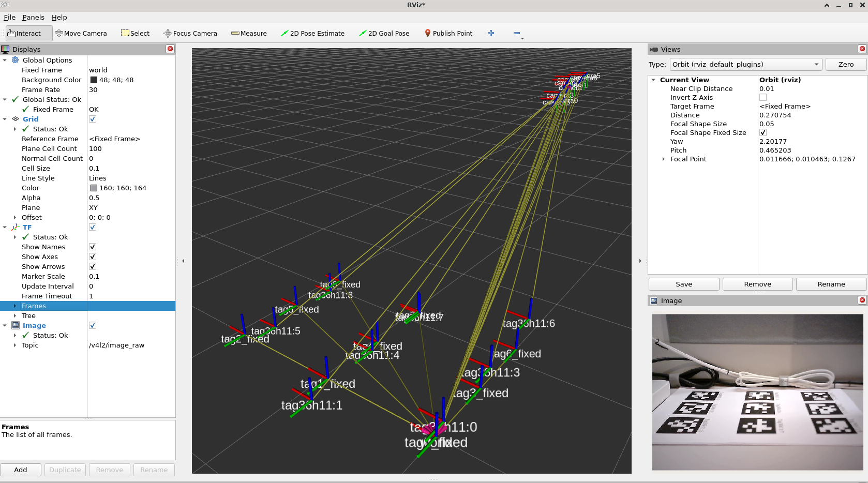This screenshot has height=483, width=868.
Task: Uncheck Show Names under TF
Action: [92, 247]
